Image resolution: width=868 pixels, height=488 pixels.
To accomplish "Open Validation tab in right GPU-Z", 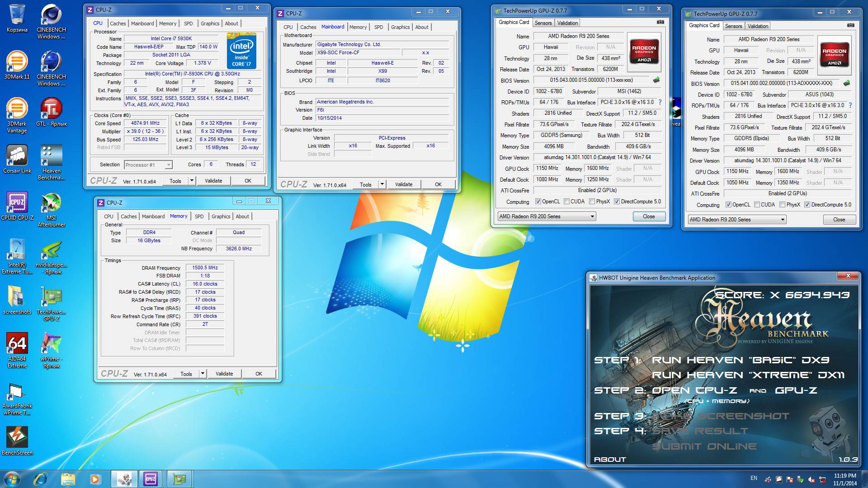I will 758,26.
